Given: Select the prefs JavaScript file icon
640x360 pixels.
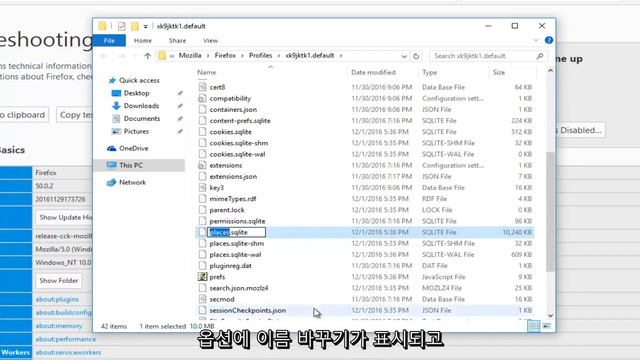Looking at the screenshot, I should (x=202, y=277).
